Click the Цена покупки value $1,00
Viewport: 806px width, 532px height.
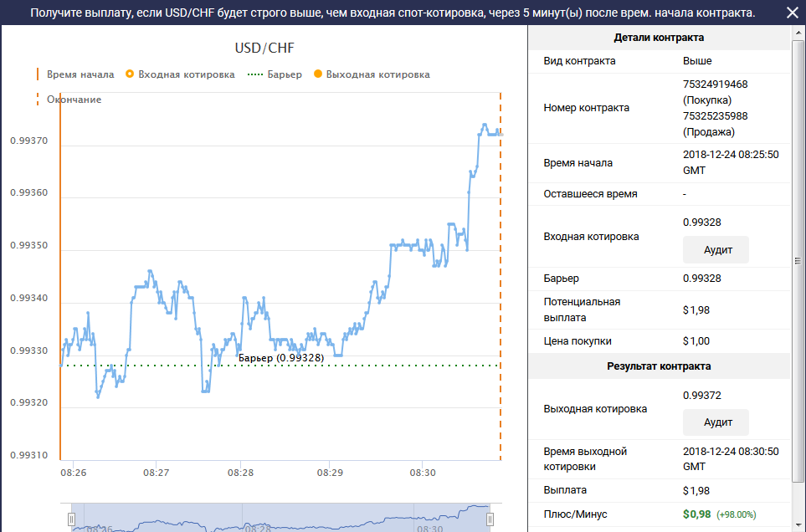point(696,341)
